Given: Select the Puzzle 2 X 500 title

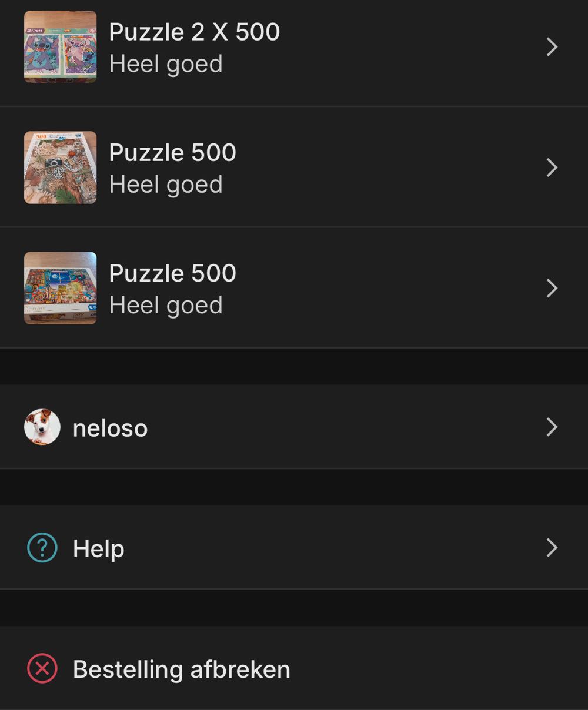Looking at the screenshot, I should coord(194,32).
